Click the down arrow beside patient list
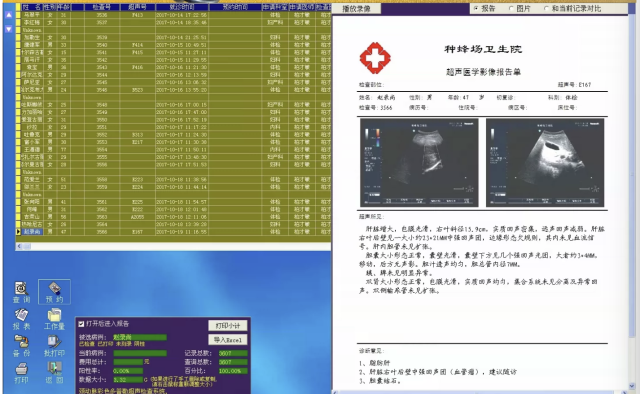This screenshot has height=394, width=640. (x=9, y=29)
